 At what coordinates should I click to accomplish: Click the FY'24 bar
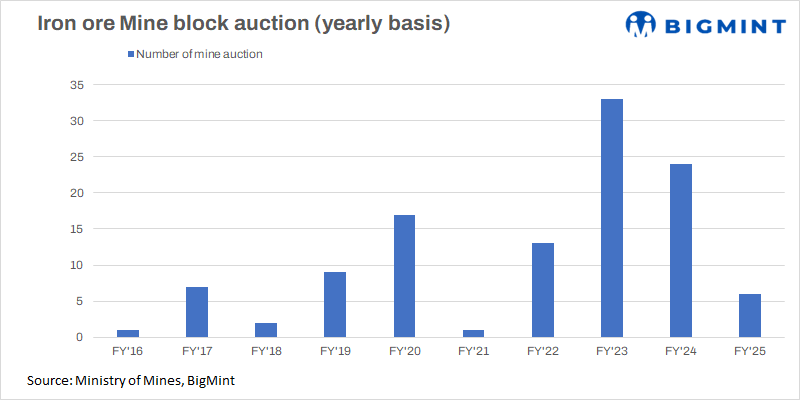tap(681, 250)
